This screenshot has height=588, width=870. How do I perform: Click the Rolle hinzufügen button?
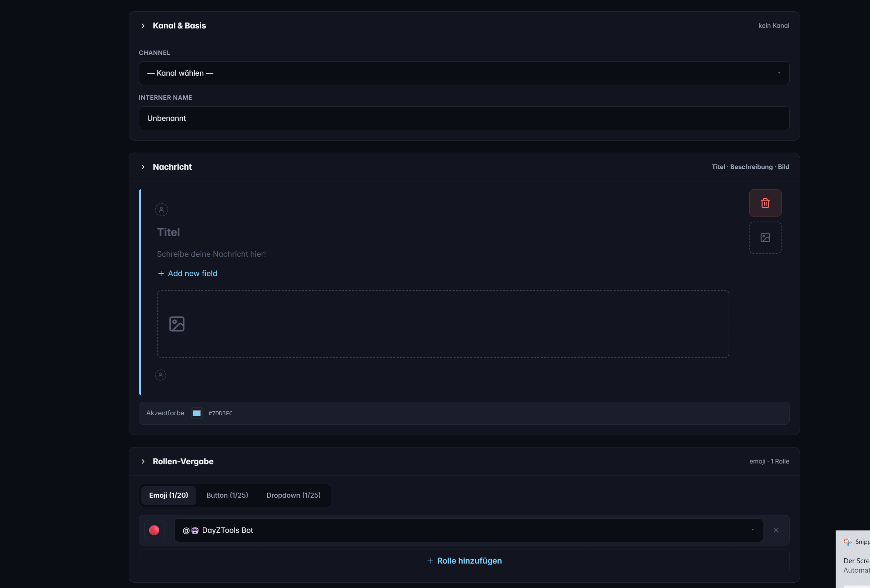[x=464, y=561]
